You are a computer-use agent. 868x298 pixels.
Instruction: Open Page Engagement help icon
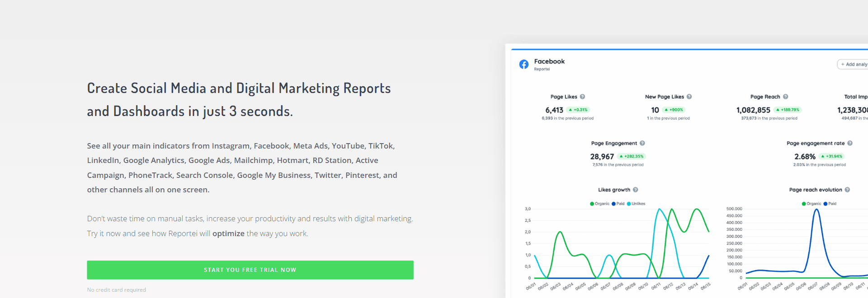(x=642, y=143)
